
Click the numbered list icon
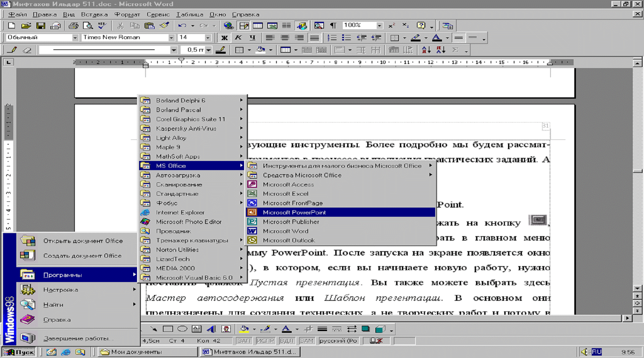332,38
